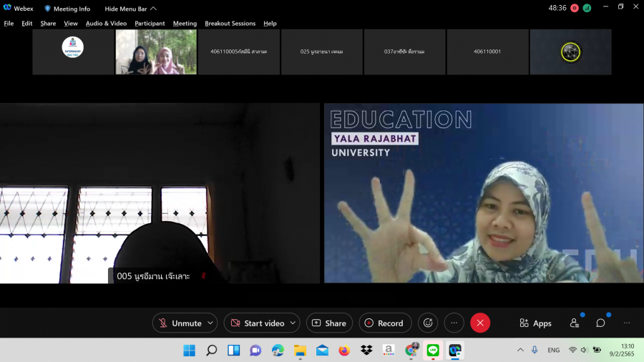Expand video options arrow beside Start video
Viewport: 644px width, 362px height.
click(293, 323)
